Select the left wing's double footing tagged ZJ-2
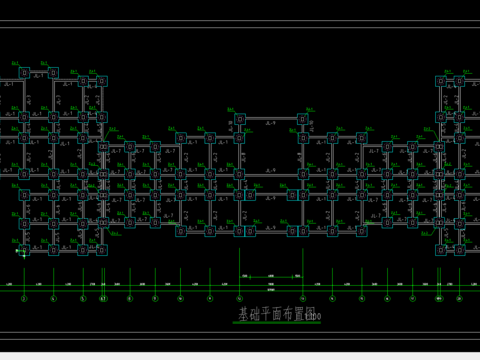 (x=103, y=146)
